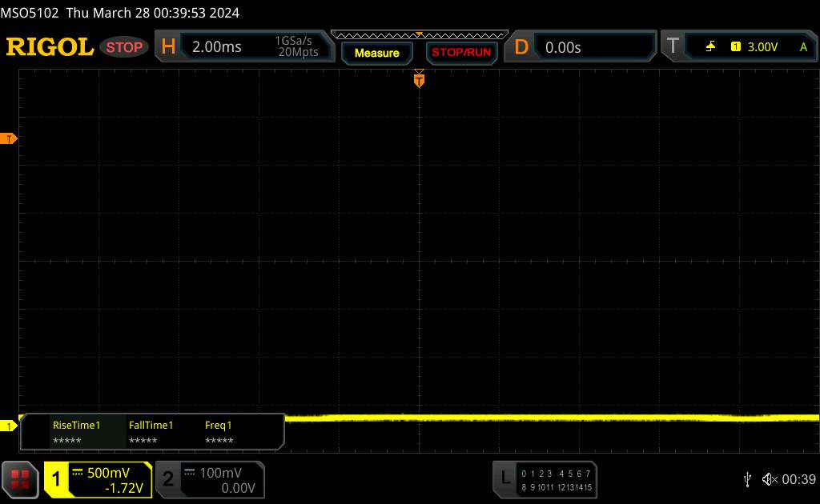Click the red STOP status badge
This screenshot has width=820, height=504.
pos(124,47)
